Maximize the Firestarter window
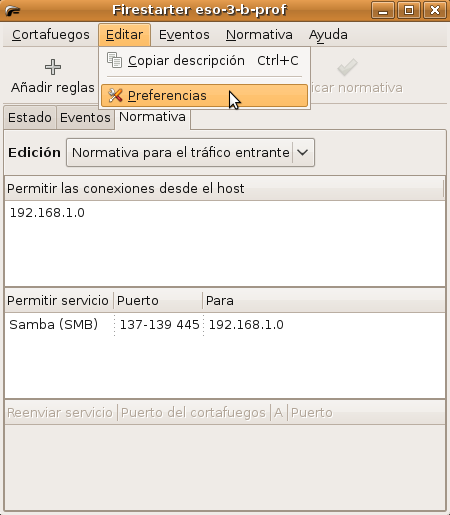The image size is (450, 515). 409,10
